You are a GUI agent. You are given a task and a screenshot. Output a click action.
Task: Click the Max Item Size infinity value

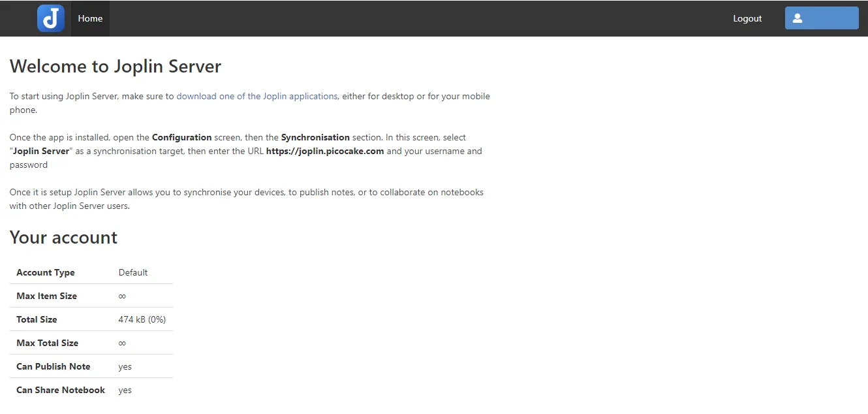122,296
